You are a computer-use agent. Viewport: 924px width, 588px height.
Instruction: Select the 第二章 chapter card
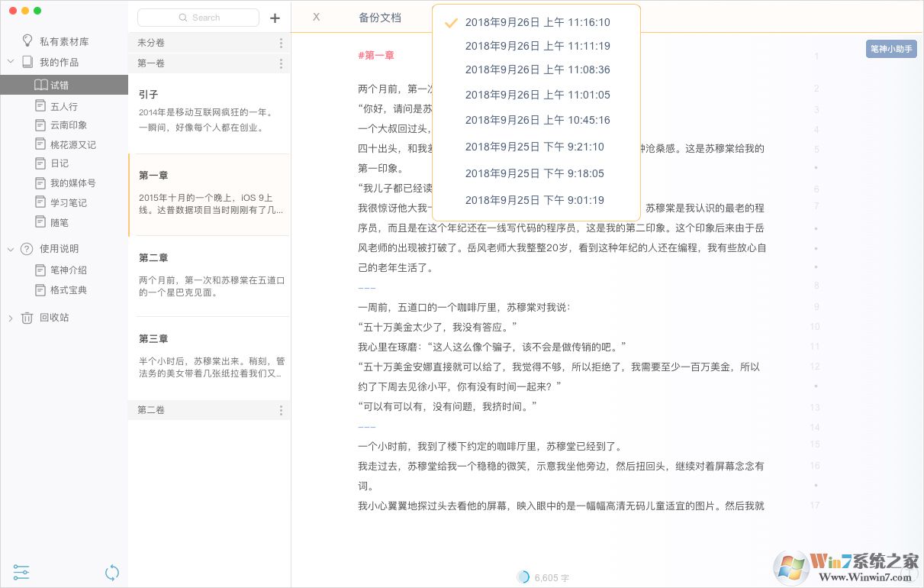pyautogui.click(x=209, y=276)
